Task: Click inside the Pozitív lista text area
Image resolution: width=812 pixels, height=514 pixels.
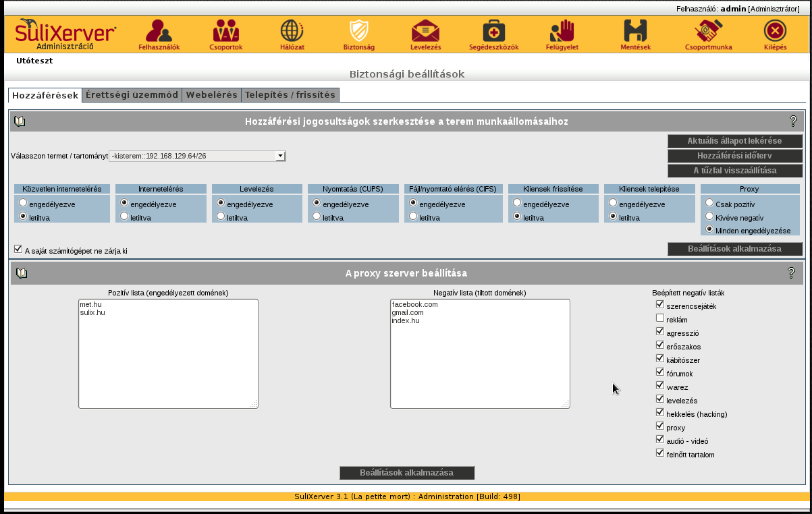Action: [168, 354]
